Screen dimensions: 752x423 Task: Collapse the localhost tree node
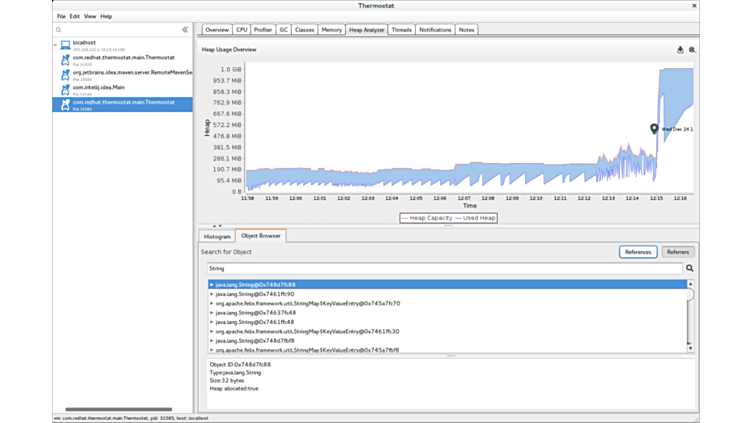pos(56,45)
